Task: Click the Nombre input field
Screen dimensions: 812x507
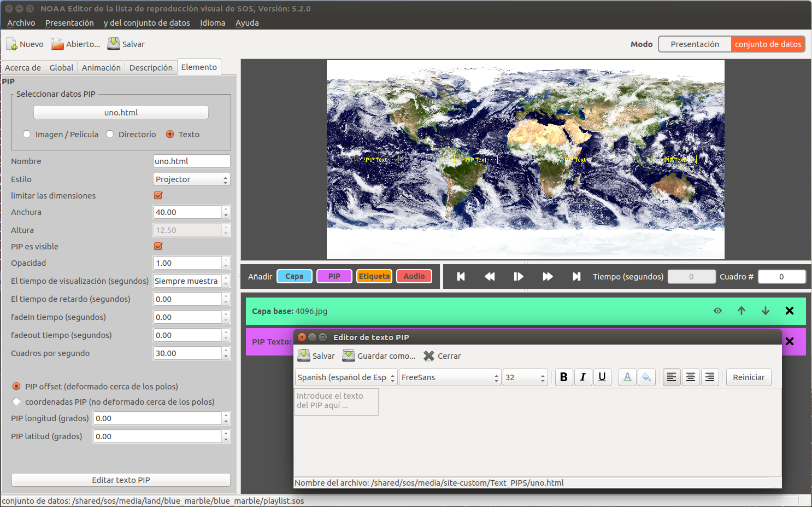Action: (x=192, y=161)
